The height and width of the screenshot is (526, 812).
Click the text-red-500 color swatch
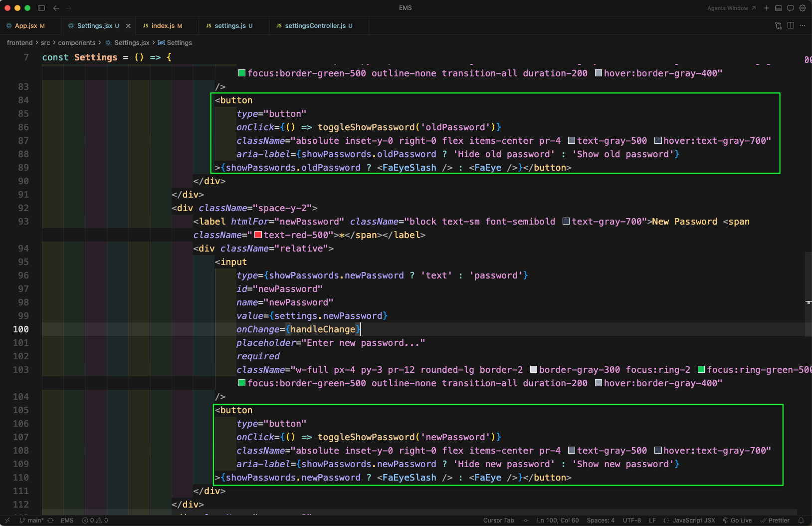(x=258, y=235)
